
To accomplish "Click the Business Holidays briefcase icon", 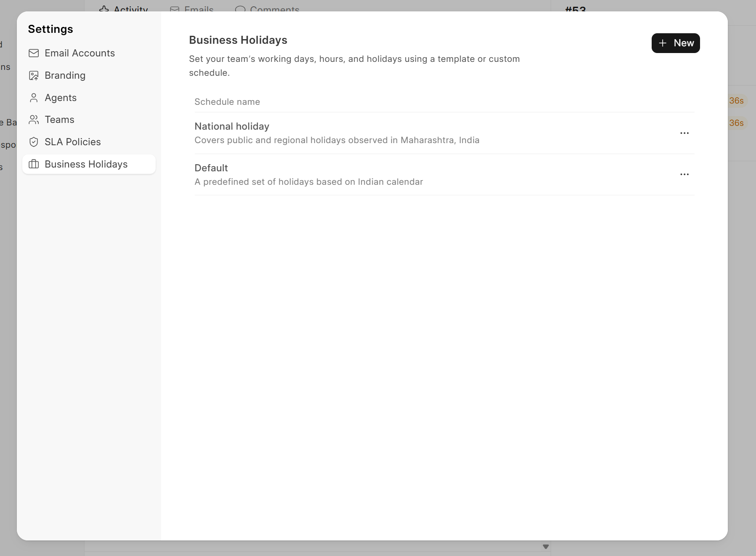I will [x=34, y=164].
